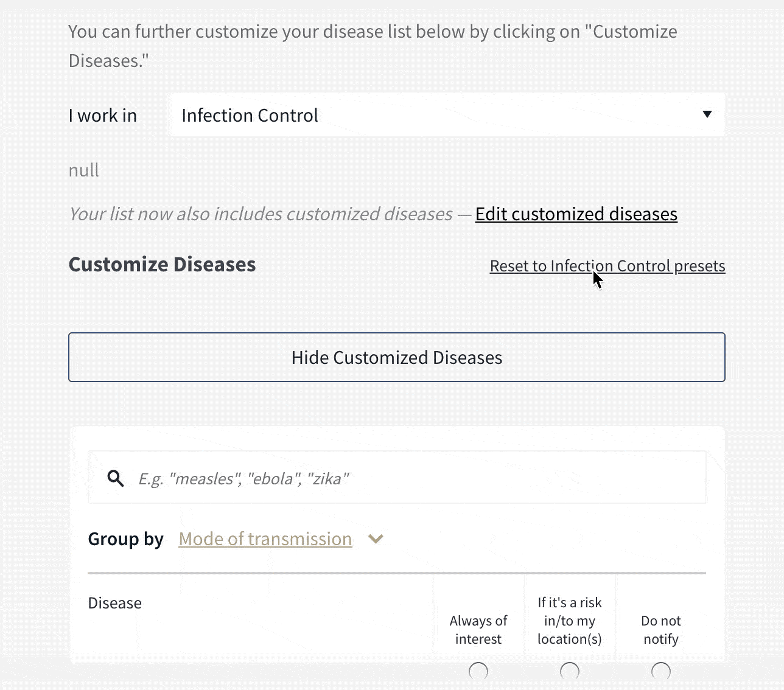Screen dimensions: 784x690
Task: Click the Group by label
Action: coord(126,539)
